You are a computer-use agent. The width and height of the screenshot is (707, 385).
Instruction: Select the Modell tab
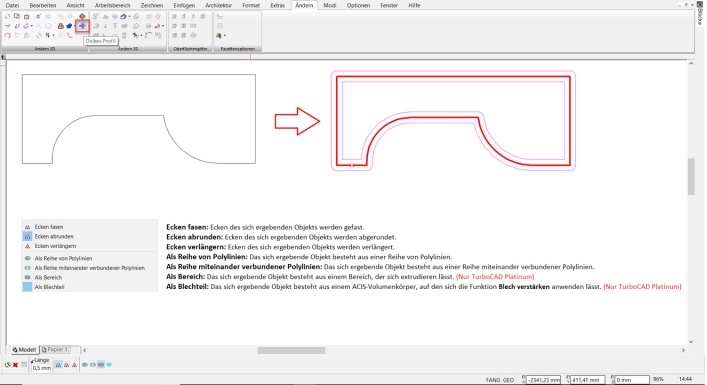24,349
